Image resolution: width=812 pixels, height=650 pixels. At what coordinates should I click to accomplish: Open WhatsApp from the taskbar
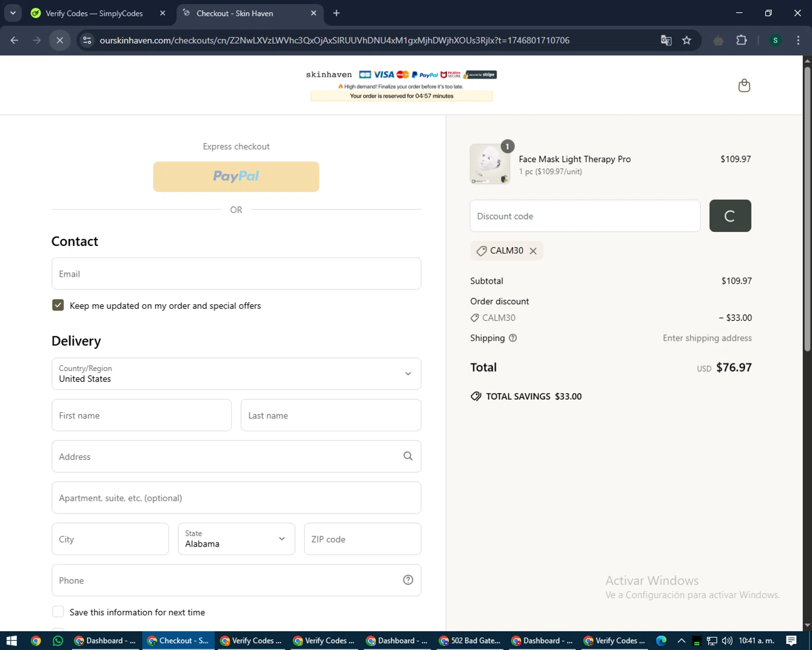(x=58, y=641)
